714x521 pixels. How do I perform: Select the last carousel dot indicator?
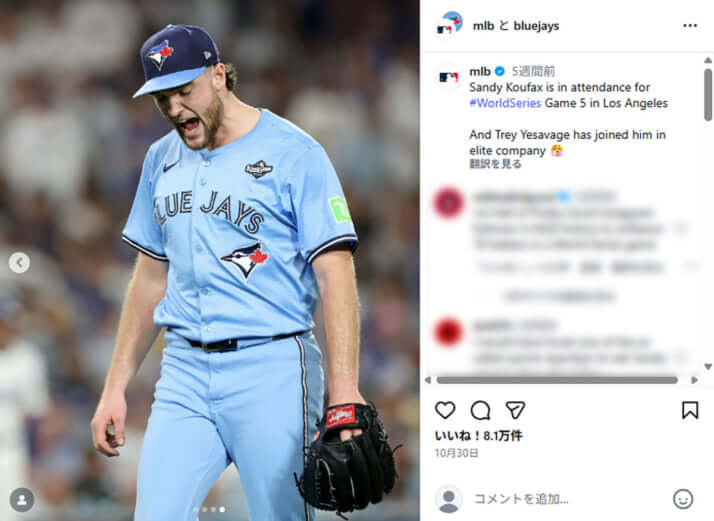[x=222, y=509]
